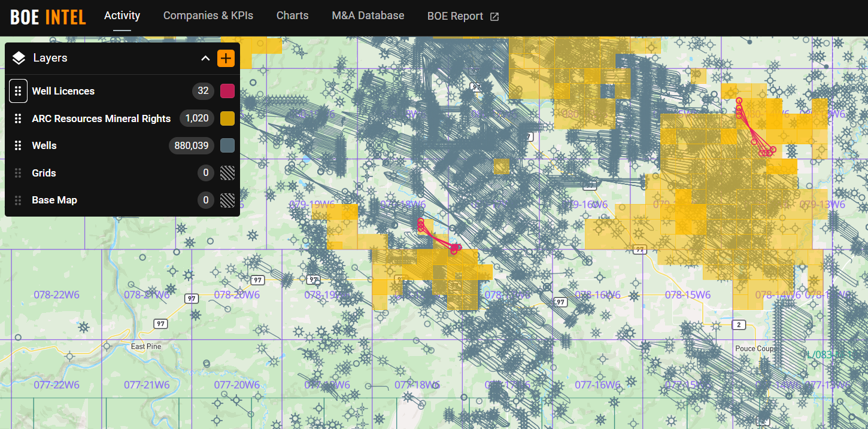Collapse the Layers panel with the chevron
The height and width of the screenshot is (429, 868).
(x=205, y=58)
